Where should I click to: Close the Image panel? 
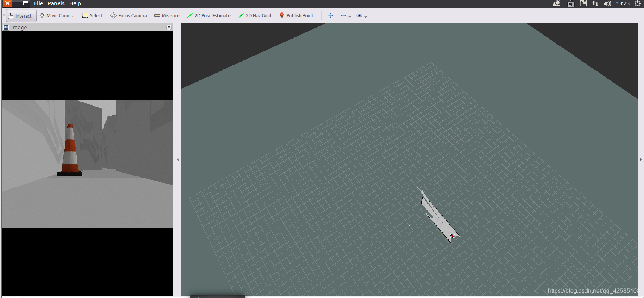[x=169, y=27]
